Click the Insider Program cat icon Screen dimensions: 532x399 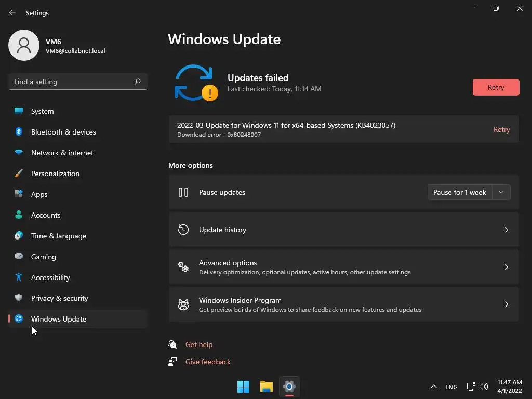pos(183,304)
